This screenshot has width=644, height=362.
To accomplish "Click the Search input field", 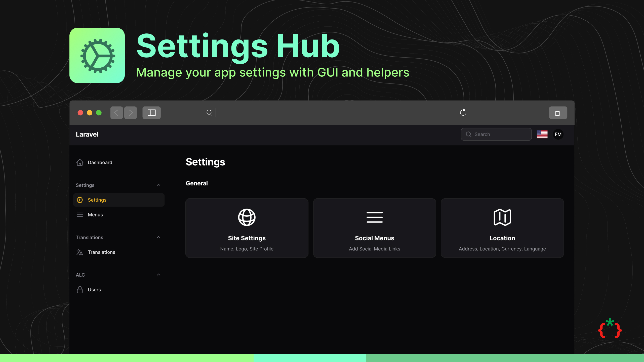I will click(496, 134).
